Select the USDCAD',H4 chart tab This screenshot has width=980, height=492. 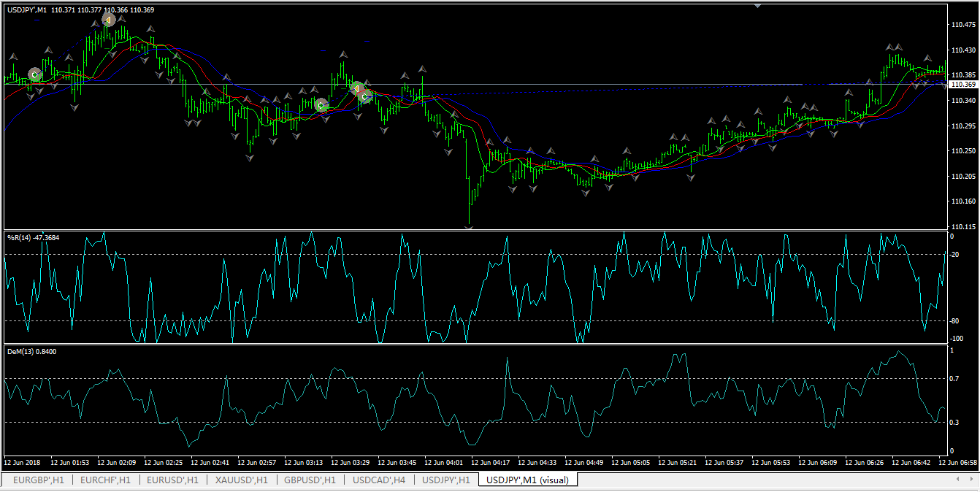click(379, 480)
